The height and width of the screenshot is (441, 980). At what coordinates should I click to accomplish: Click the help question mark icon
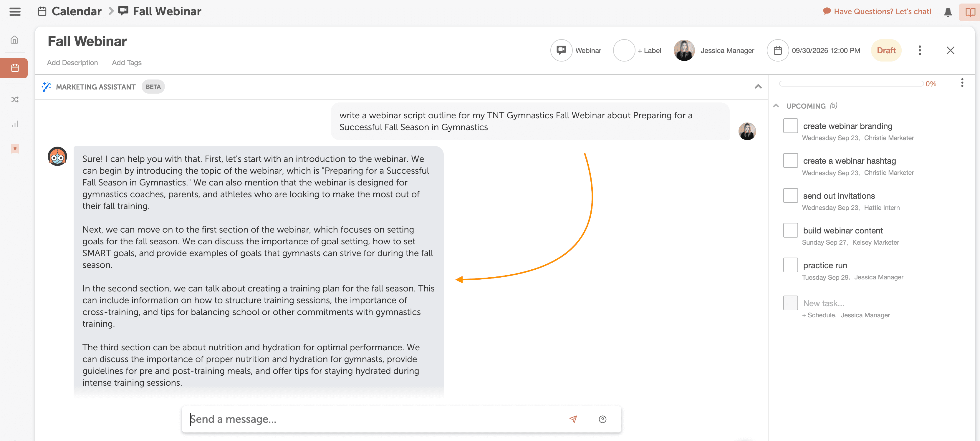602,419
